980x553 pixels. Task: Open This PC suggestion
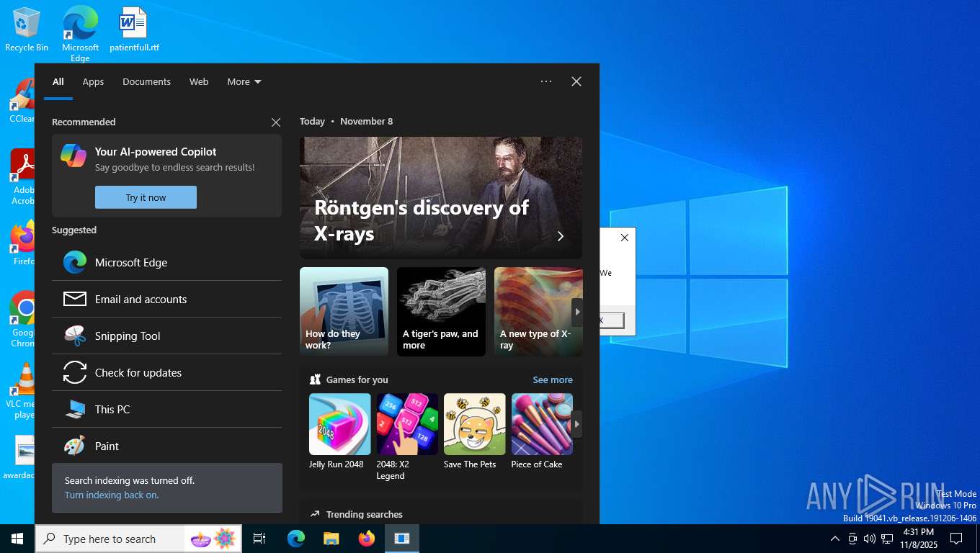(x=166, y=410)
